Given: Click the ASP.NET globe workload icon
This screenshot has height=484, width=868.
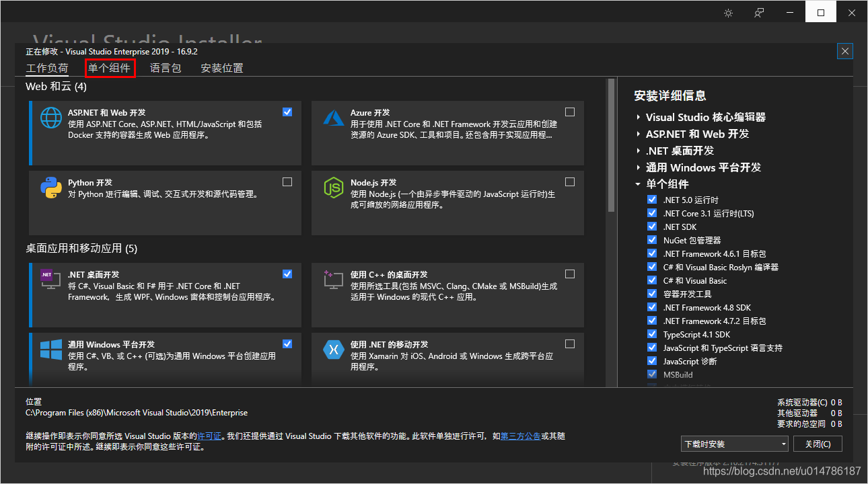Looking at the screenshot, I should (x=51, y=118).
